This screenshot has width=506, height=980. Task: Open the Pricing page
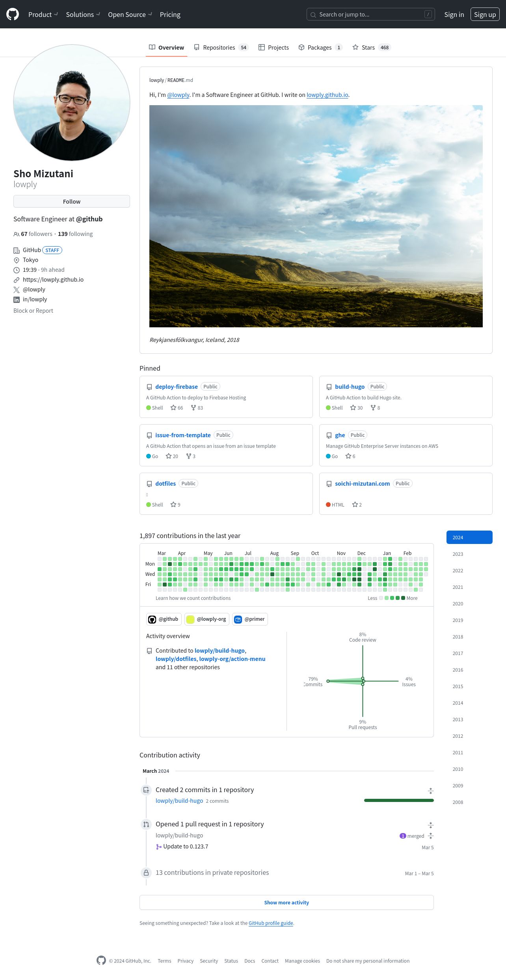click(x=170, y=15)
